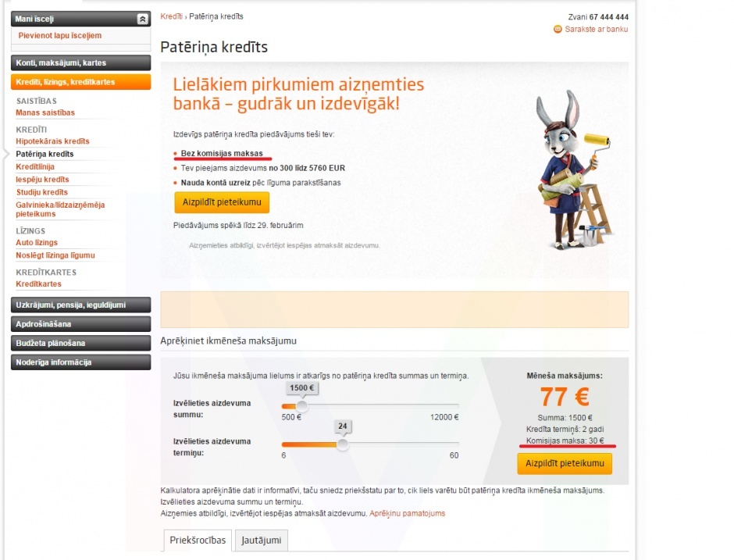
Task: Expand the Apdrošināšana menu section
Action: [80, 324]
